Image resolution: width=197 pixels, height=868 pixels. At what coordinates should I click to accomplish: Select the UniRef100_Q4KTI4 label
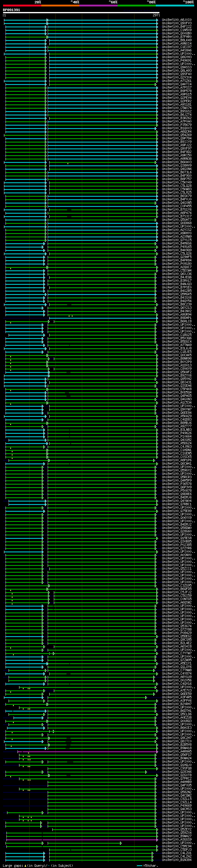pyautogui.click(x=176, y=84)
